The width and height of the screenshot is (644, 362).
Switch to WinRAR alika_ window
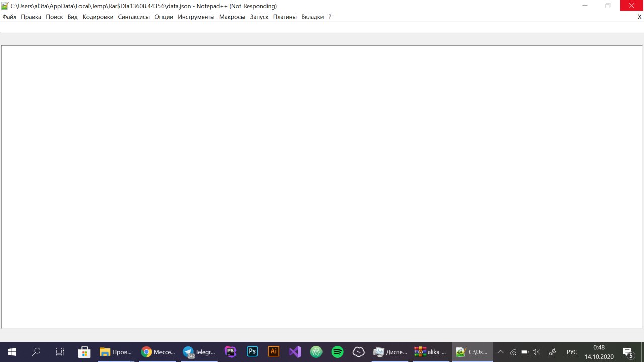[x=431, y=352]
